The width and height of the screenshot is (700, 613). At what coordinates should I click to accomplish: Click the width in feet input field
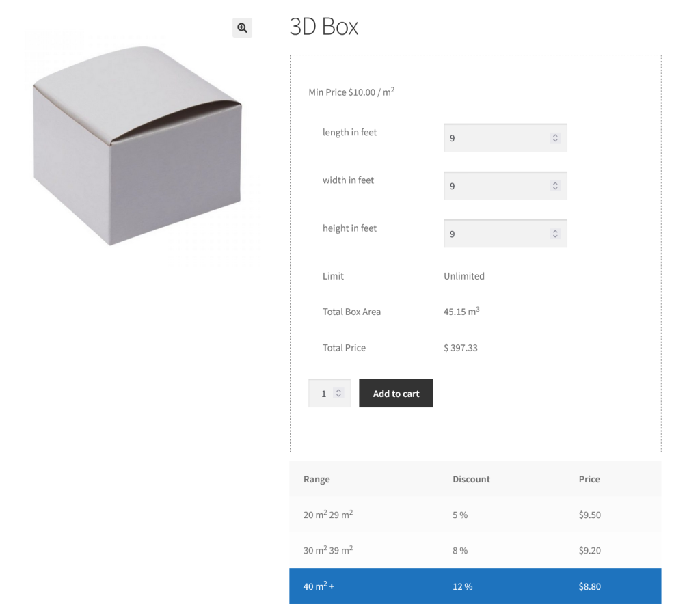(496, 186)
